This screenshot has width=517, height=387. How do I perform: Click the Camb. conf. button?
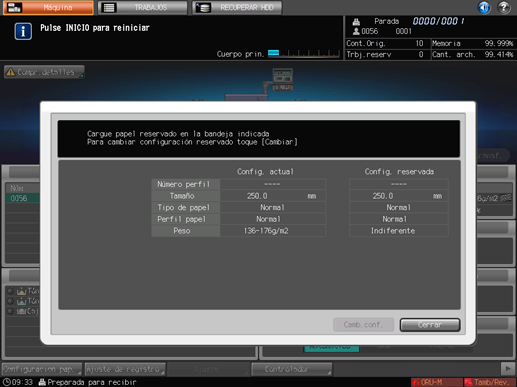click(363, 325)
